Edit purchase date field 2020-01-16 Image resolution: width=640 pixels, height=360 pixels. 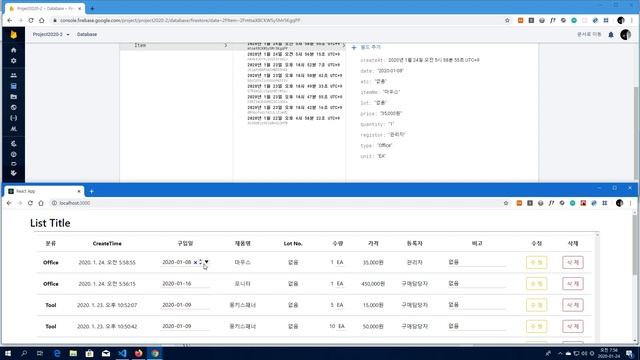185,283
